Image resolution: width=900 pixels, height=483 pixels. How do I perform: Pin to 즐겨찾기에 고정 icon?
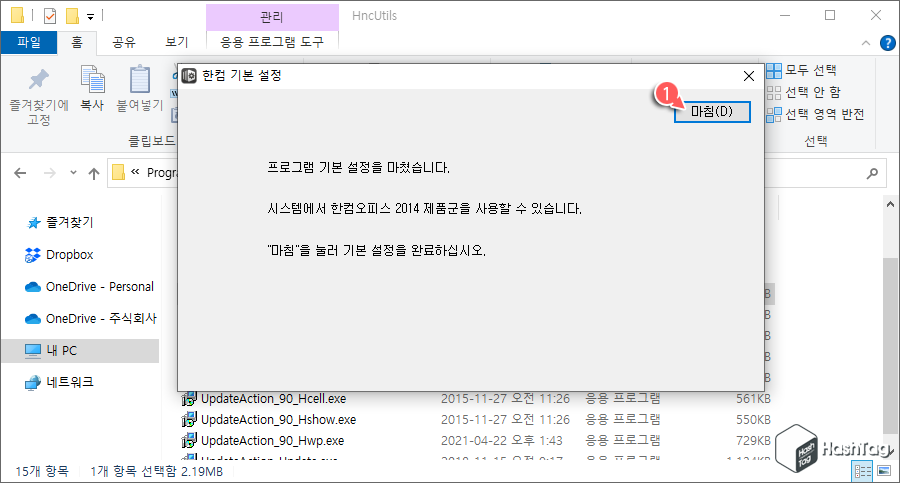39,80
